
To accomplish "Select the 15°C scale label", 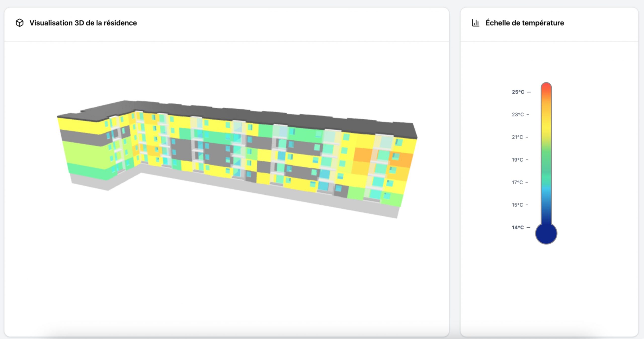I will (x=517, y=205).
